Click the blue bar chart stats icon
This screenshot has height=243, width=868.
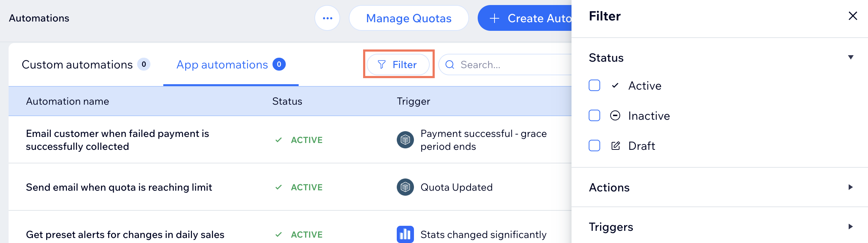pos(405,234)
